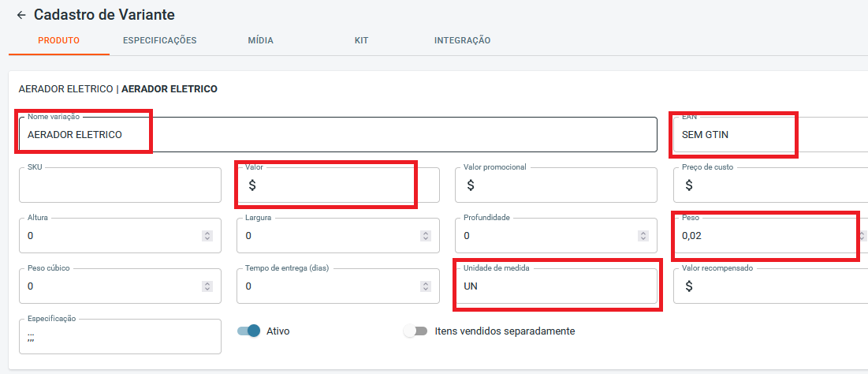The image size is (868, 374).
Task: Toggle the Ativo switch off
Action: coord(249,331)
